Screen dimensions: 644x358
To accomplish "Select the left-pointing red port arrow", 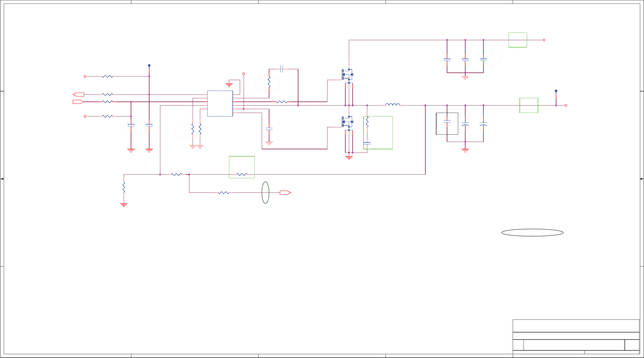I will pyautogui.click(x=78, y=94).
